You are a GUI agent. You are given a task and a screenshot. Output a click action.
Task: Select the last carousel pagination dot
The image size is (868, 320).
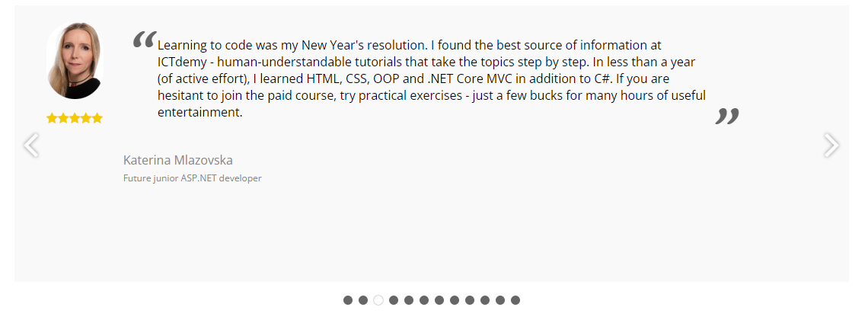tap(515, 300)
